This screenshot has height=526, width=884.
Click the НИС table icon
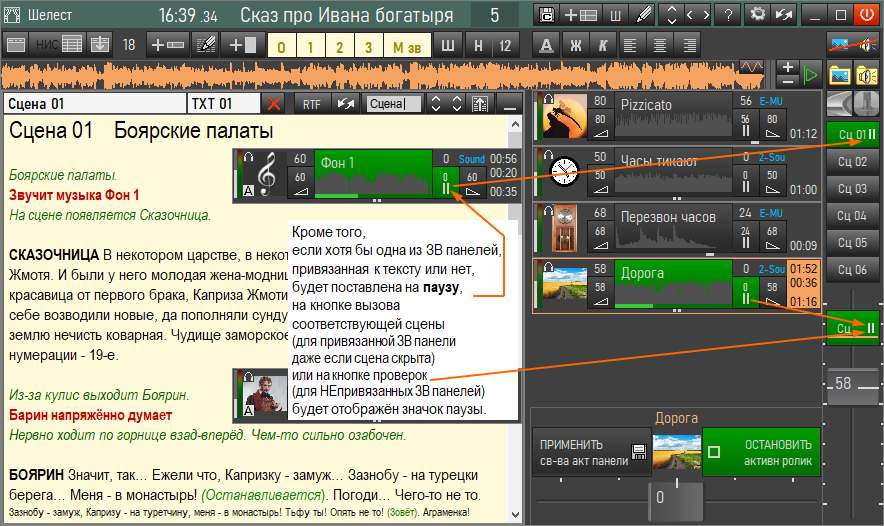point(59,45)
